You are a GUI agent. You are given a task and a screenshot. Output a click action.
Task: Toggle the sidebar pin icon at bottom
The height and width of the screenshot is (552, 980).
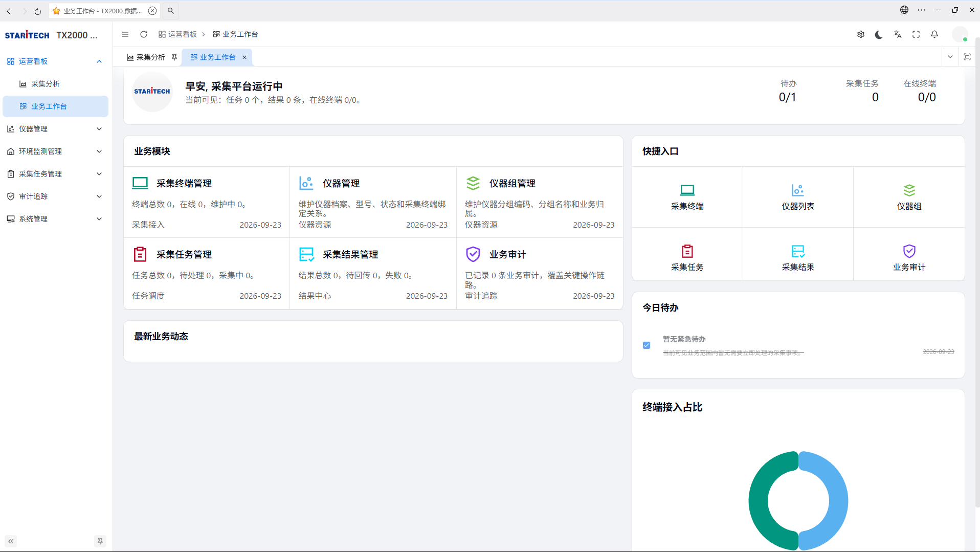[x=100, y=541]
